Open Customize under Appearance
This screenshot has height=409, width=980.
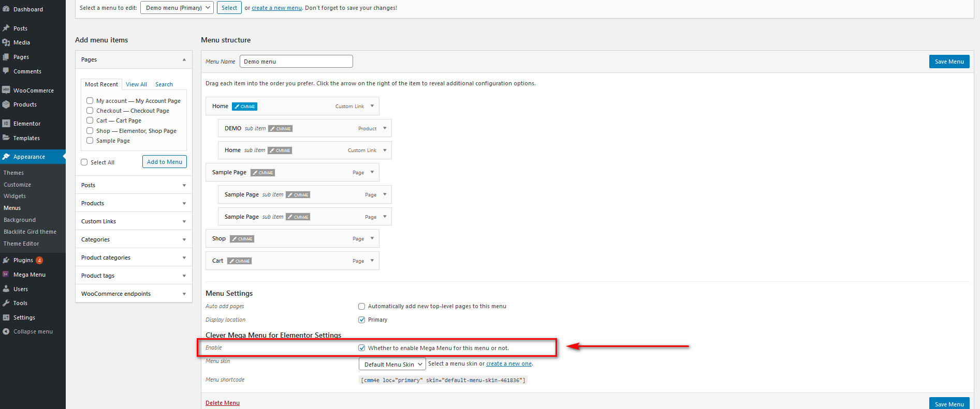[x=17, y=185]
